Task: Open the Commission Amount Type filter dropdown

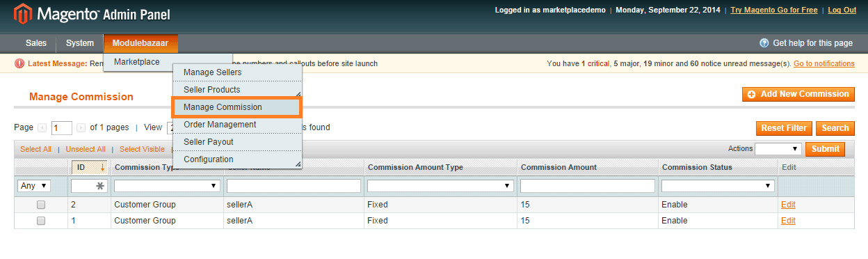Action: [441, 186]
